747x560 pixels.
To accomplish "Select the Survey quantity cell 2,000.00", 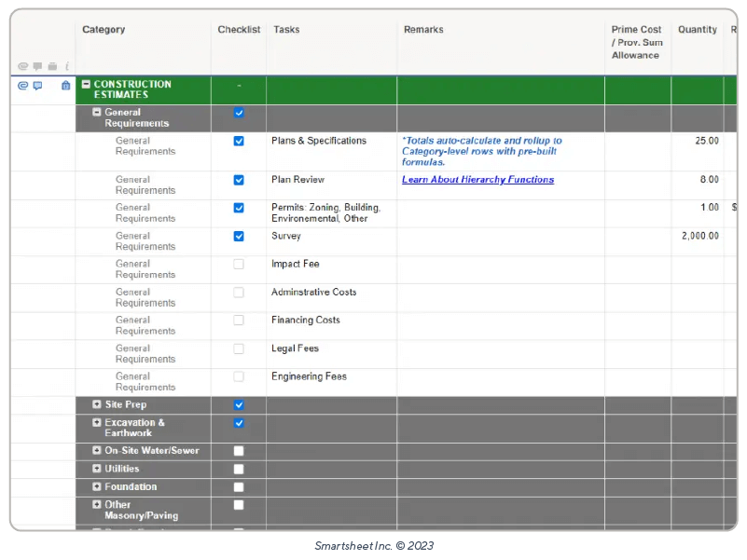I will [699, 237].
